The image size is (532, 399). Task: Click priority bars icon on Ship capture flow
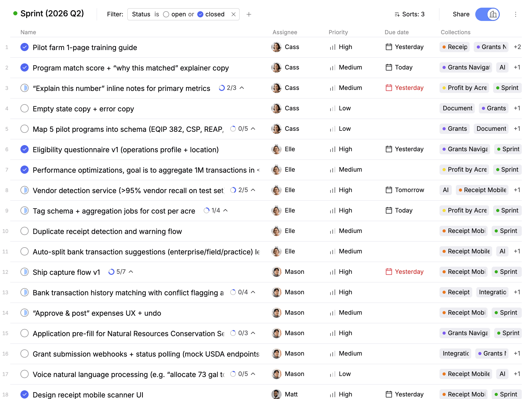click(332, 272)
